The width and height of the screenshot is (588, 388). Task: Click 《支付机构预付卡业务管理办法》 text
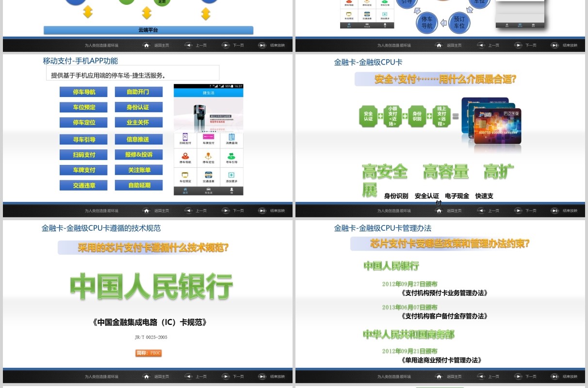pyautogui.click(x=444, y=293)
